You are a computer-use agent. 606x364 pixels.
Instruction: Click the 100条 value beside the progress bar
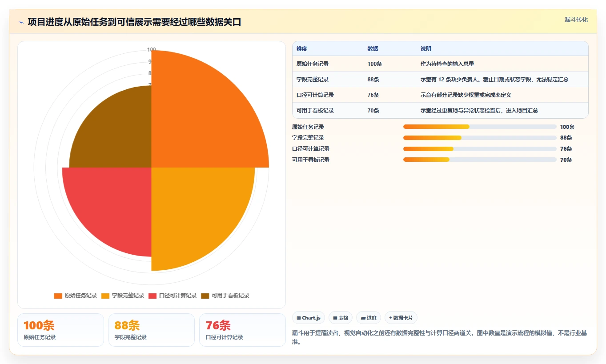point(567,127)
